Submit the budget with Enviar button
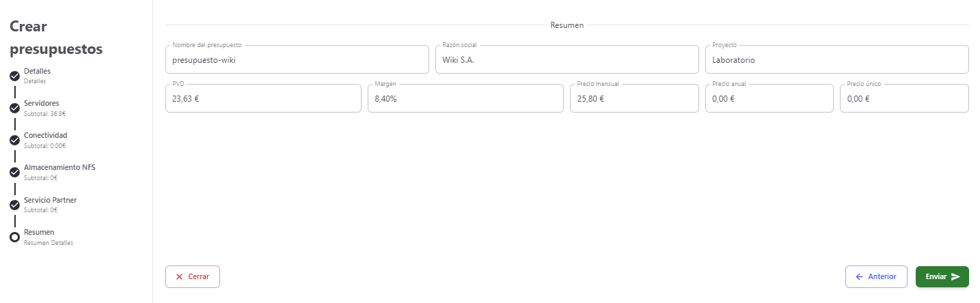This screenshot has width=980, height=303. [x=942, y=277]
